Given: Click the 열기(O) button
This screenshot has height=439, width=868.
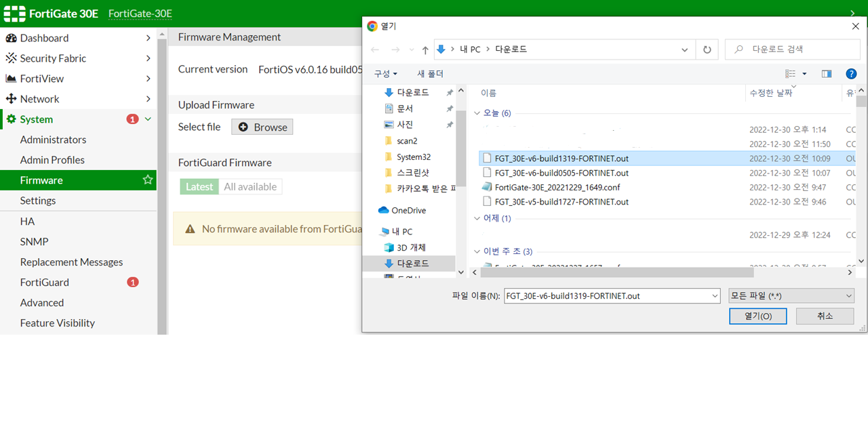Looking at the screenshot, I should point(757,316).
